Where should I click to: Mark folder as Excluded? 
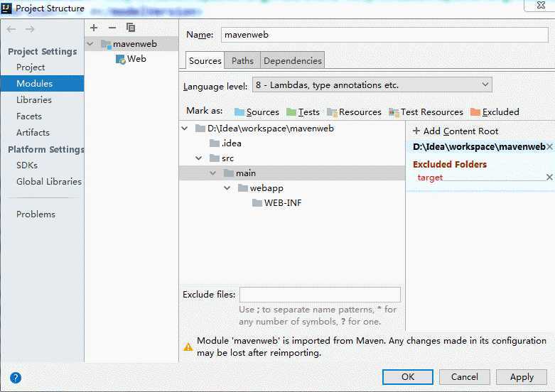[495, 112]
